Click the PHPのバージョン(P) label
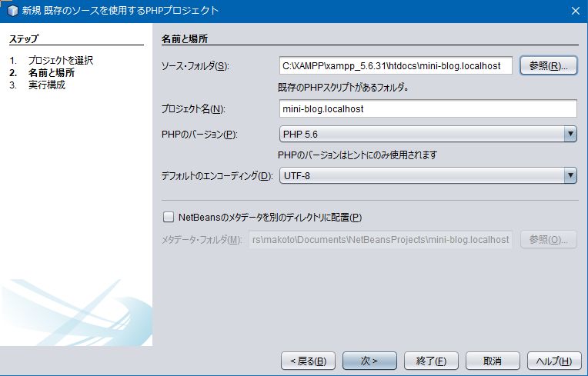The height and width of the screenshot is (376, 588). coord(199,135)
